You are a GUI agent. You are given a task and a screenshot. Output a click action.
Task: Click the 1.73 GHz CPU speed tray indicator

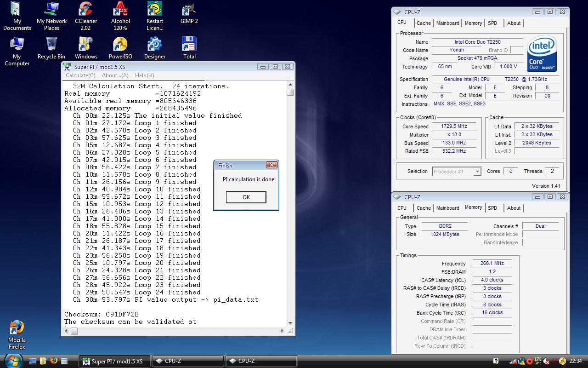538,361
